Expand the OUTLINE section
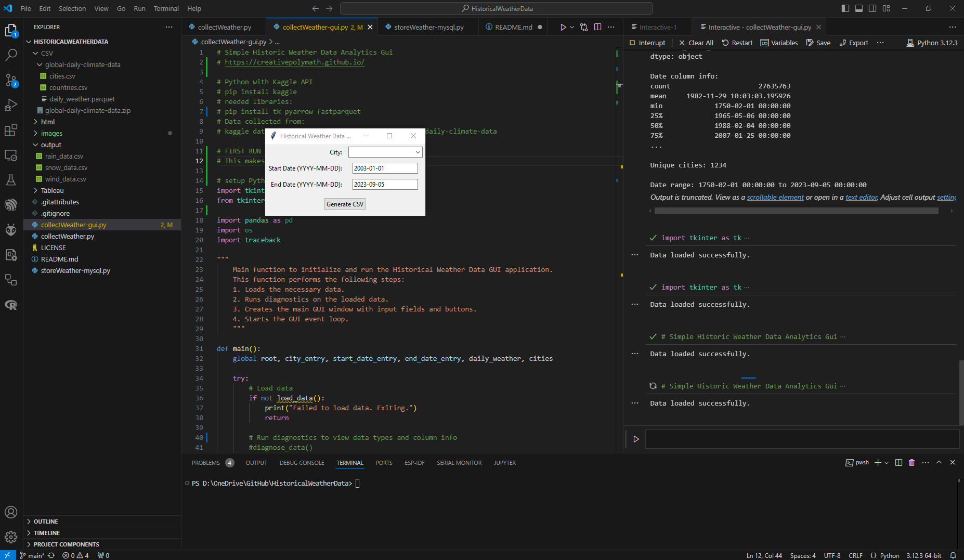This screenshot has height=560, width=964. 45,522
